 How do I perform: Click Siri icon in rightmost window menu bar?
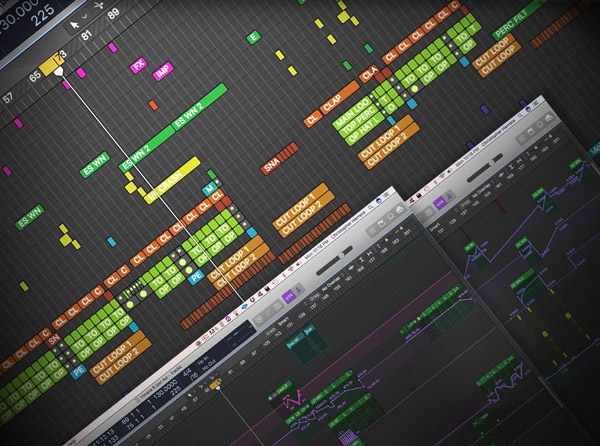528,109
